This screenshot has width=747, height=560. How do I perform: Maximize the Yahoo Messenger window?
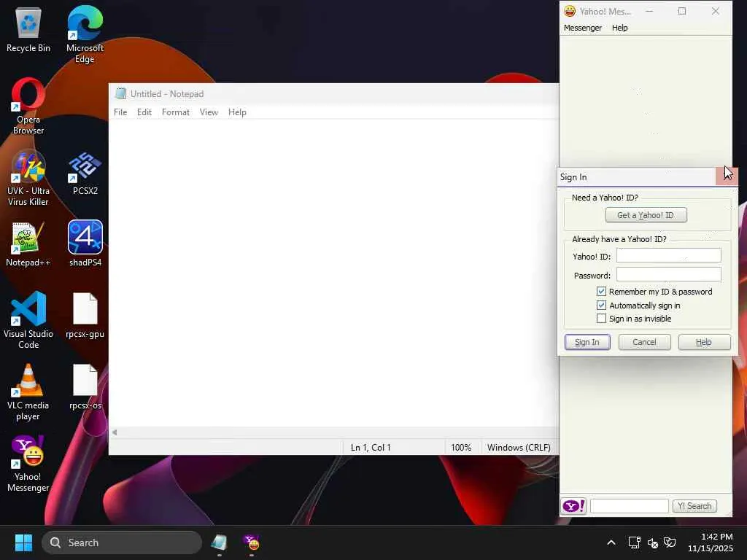[x=682, y=11]
